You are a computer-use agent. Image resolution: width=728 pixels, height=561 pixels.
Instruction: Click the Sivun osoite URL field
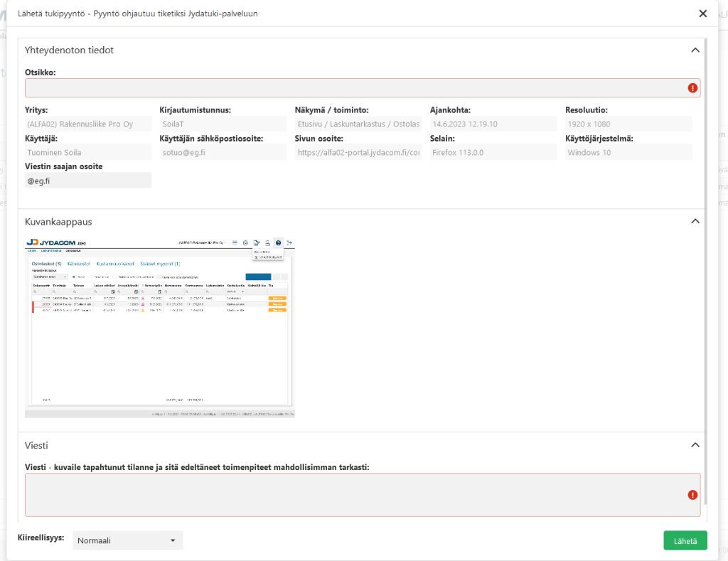coord(358,152)
